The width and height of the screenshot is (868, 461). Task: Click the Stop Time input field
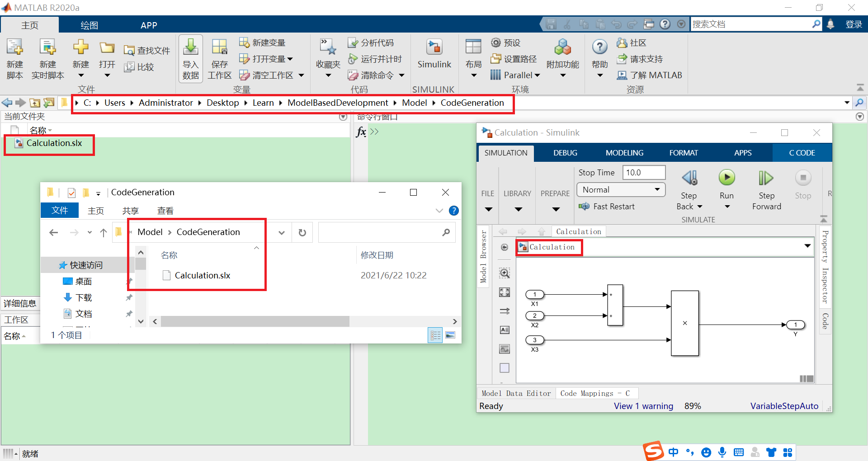point(644,173)
